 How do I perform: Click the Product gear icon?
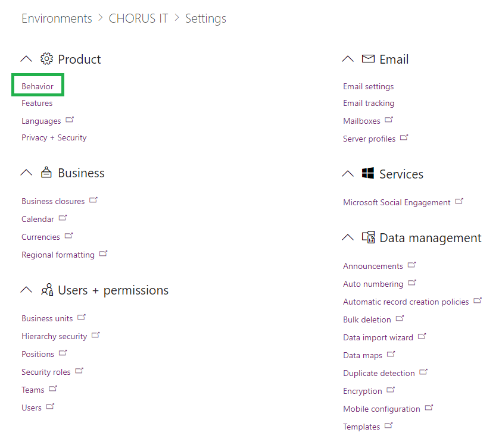(x=46, y=59)
